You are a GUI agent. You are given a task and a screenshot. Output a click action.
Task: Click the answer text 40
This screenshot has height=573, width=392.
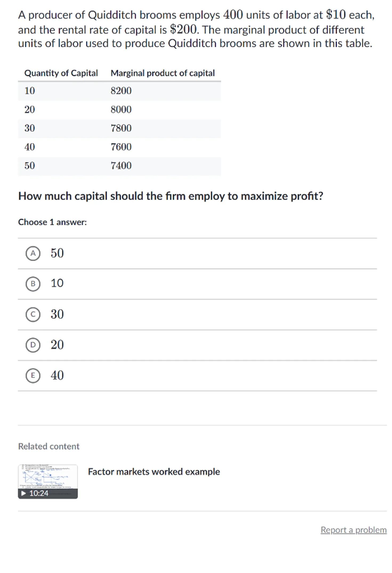57,376
